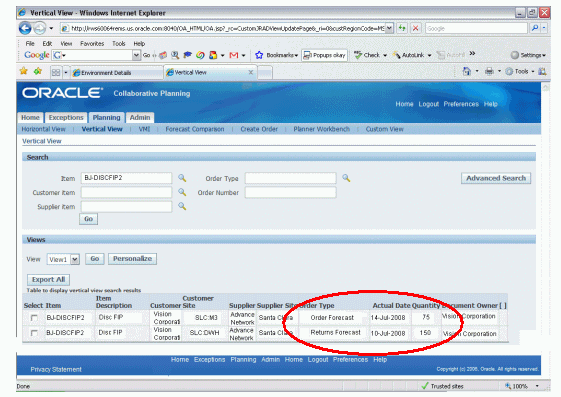Screen dimensions: 561x397
Task: Open the Order Type lookup magnifier
Action: (346, 178)
